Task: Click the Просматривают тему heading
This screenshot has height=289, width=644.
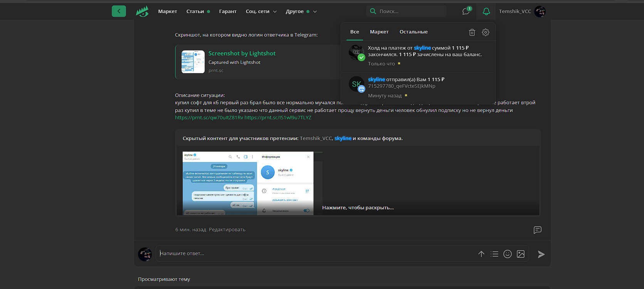Action: point(164,279)
